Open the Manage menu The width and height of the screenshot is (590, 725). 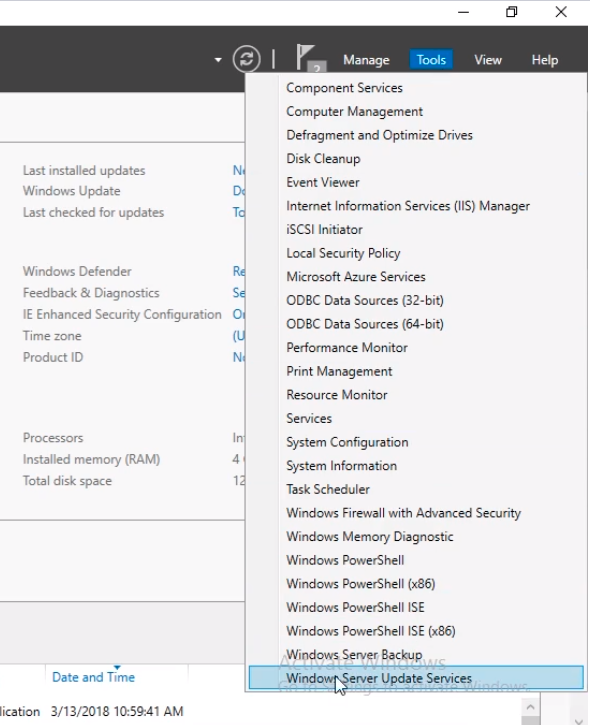(x=366, y=60)
